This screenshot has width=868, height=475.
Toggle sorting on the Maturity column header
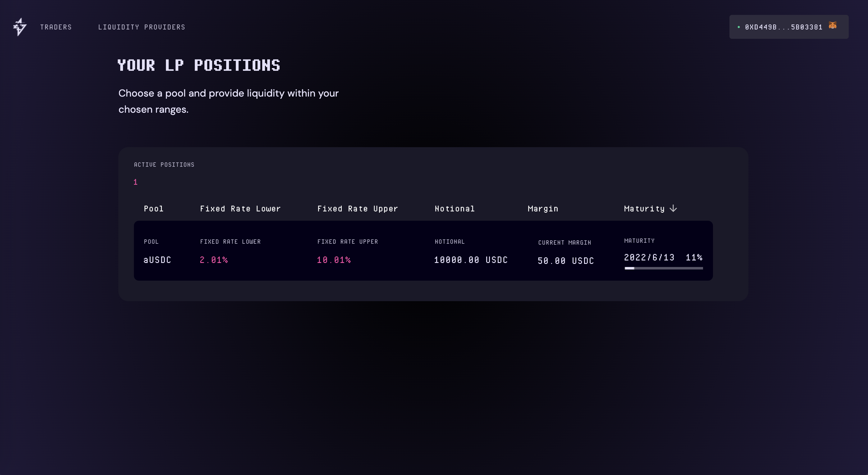(644, 209)
